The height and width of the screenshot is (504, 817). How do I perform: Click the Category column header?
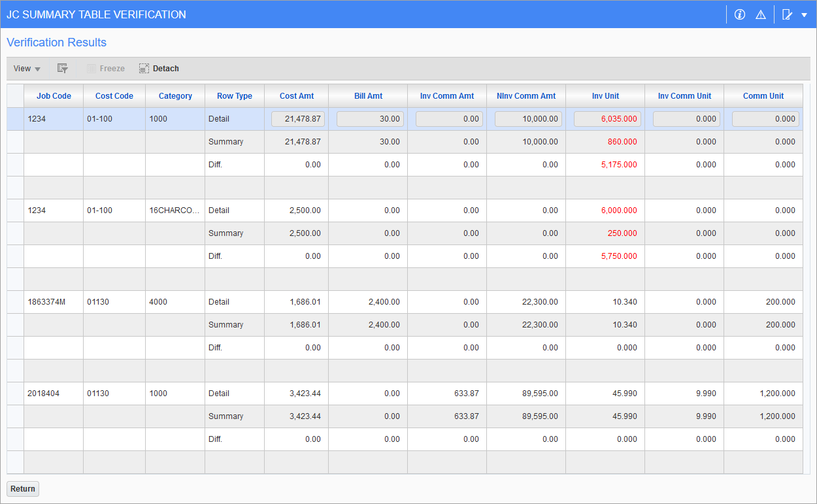pyautogui.click(x=175, y=95)
